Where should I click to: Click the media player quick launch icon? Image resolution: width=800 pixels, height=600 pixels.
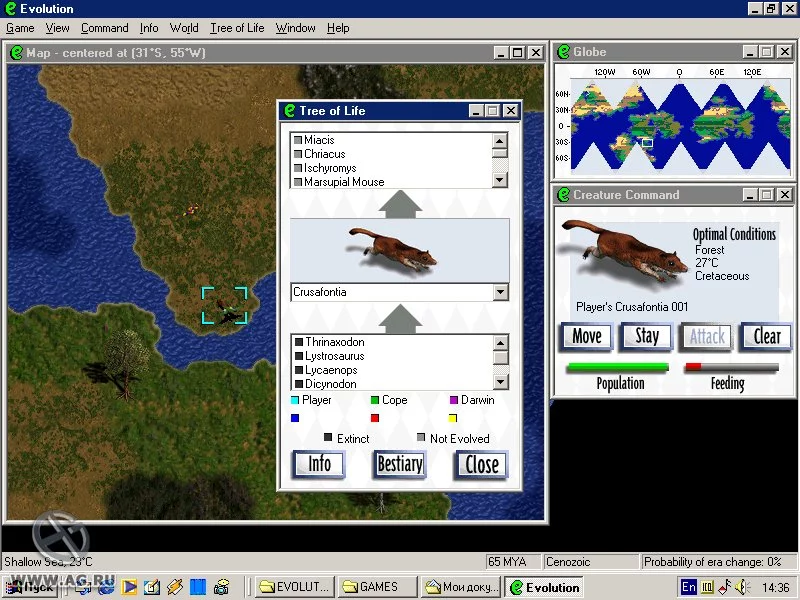point(129,587)
